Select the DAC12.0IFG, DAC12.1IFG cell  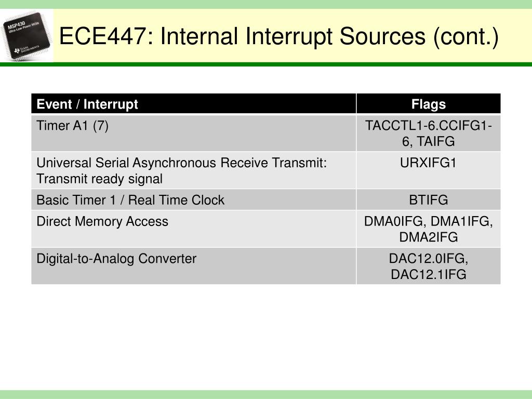point(429,266)
